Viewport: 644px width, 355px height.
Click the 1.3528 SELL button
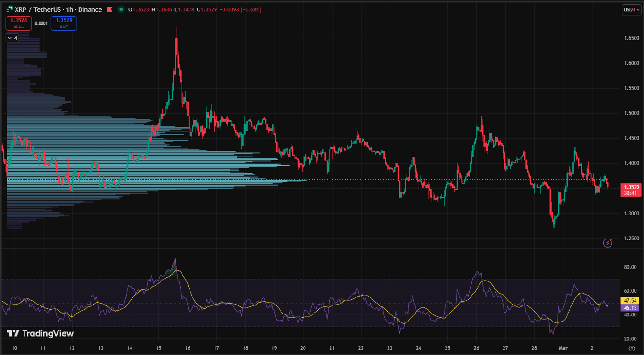[x=19, y=23]
